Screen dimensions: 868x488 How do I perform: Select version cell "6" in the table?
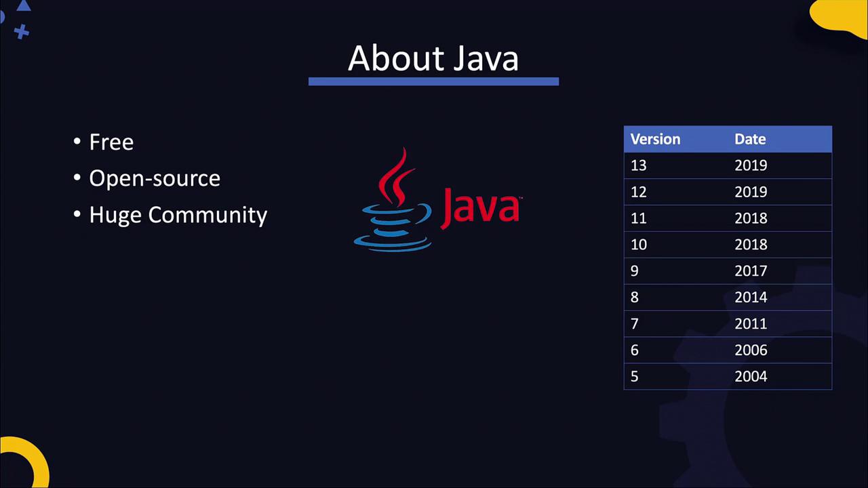[x=635, y=350]
